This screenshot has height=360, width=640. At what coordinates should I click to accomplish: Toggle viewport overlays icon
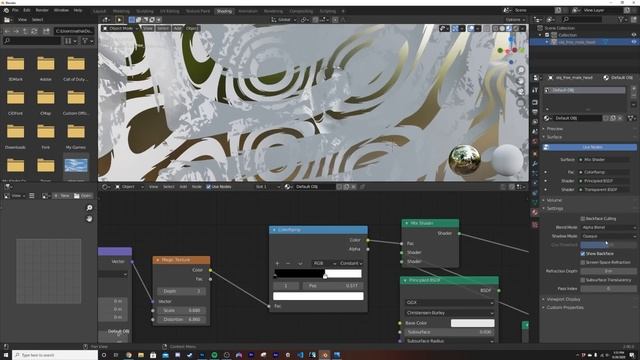coord(471,28)
